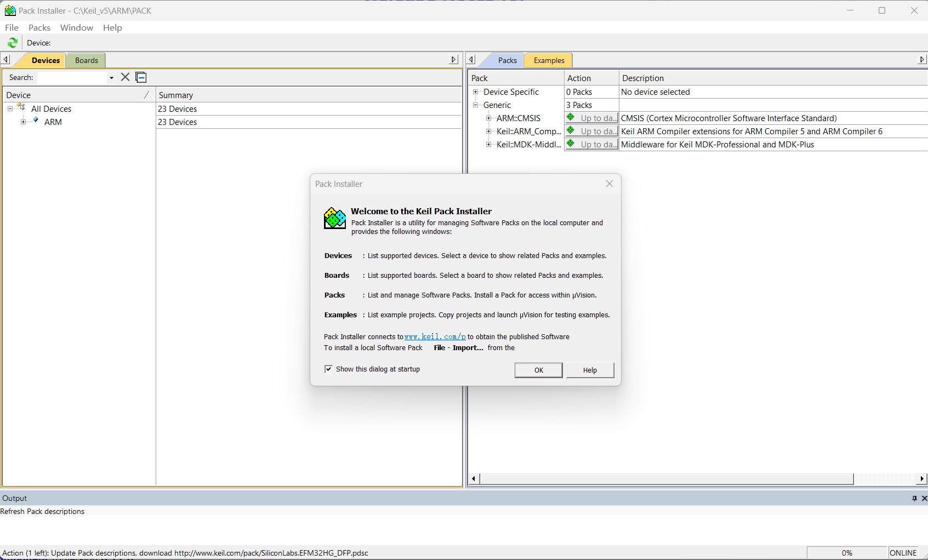Select the Generic packs tree row
The width and height of the screenshot is (928, 560).
(x=497, y=105)
